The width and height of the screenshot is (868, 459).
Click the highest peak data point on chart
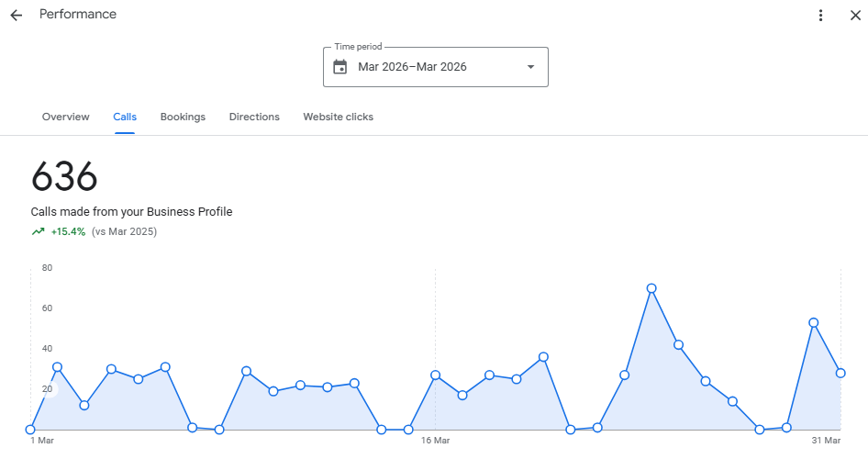point(651,288)
